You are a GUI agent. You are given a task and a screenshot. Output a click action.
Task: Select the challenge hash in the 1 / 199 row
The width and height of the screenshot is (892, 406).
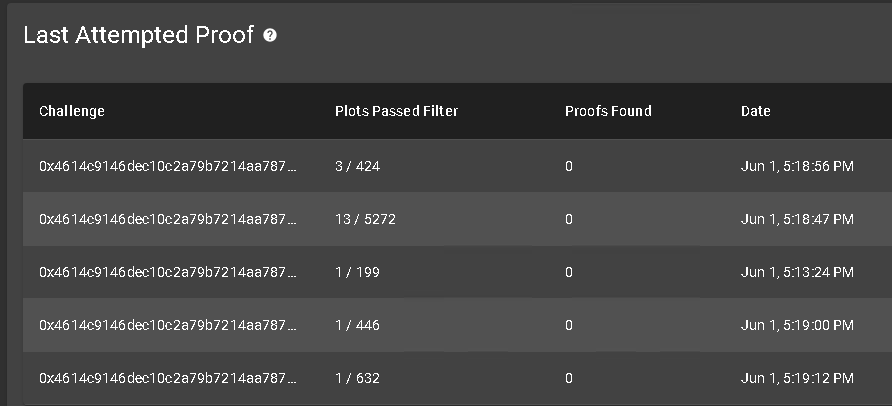coord(168,272)
